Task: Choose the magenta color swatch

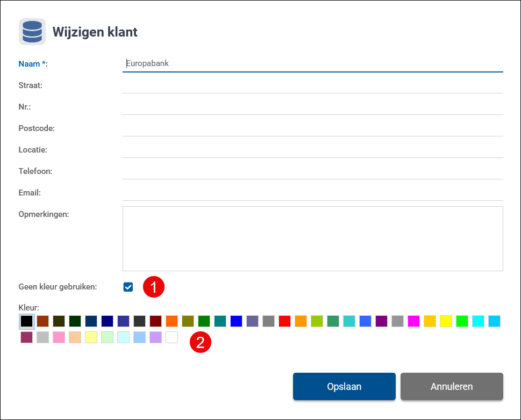Action: pyautogui.click(x=414, y=321)
